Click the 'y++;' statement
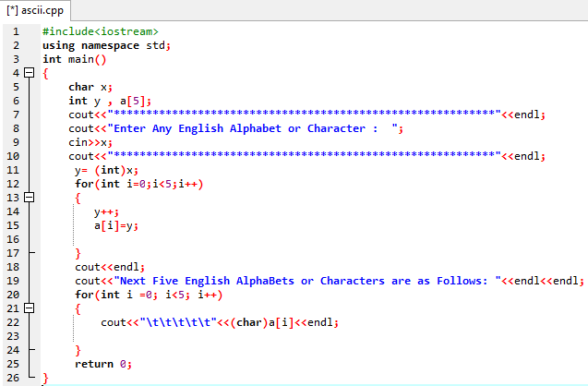The height and width of the screenshot is (386, 588). (x=106, y=212)
